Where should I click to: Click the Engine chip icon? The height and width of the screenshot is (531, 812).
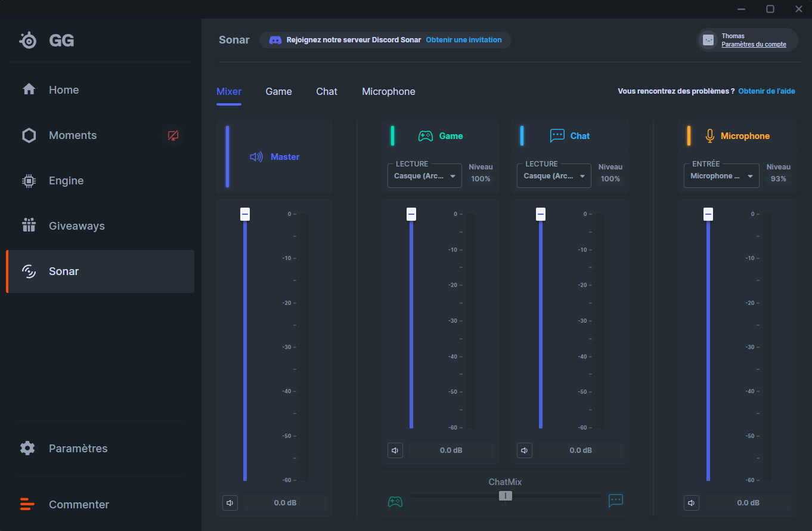29,181
